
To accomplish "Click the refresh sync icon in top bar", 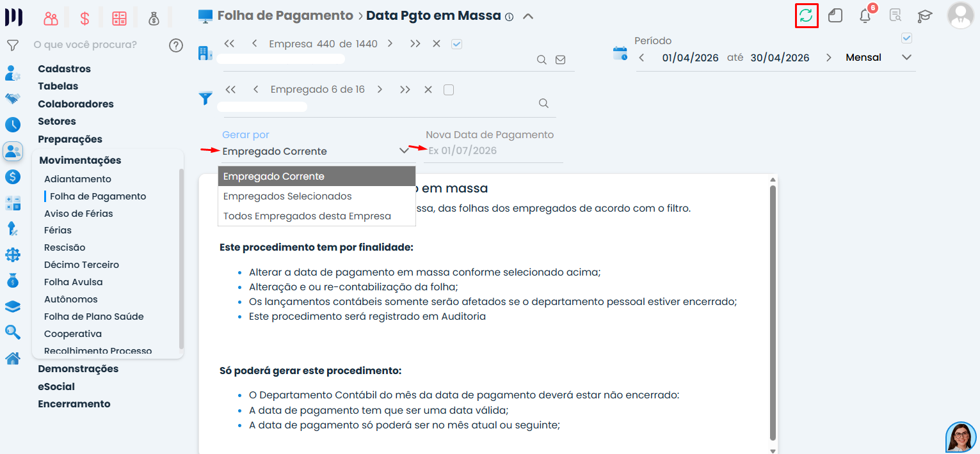I will 806,15.
